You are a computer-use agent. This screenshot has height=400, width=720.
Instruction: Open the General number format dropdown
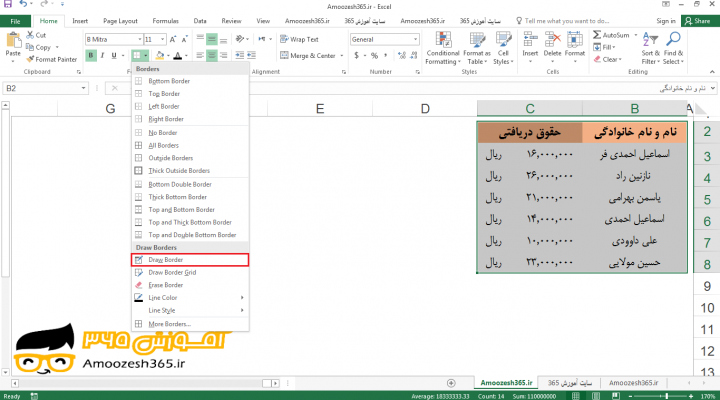(416, 39)
